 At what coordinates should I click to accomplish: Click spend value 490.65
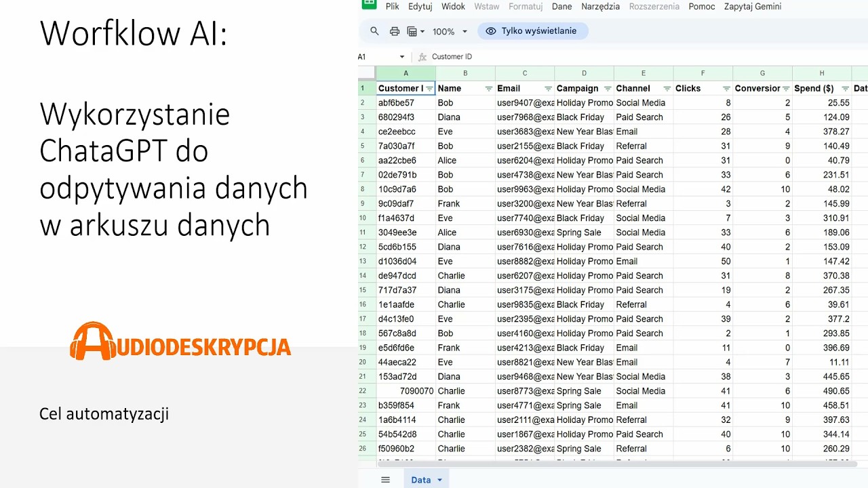click(x=822, y=391)
